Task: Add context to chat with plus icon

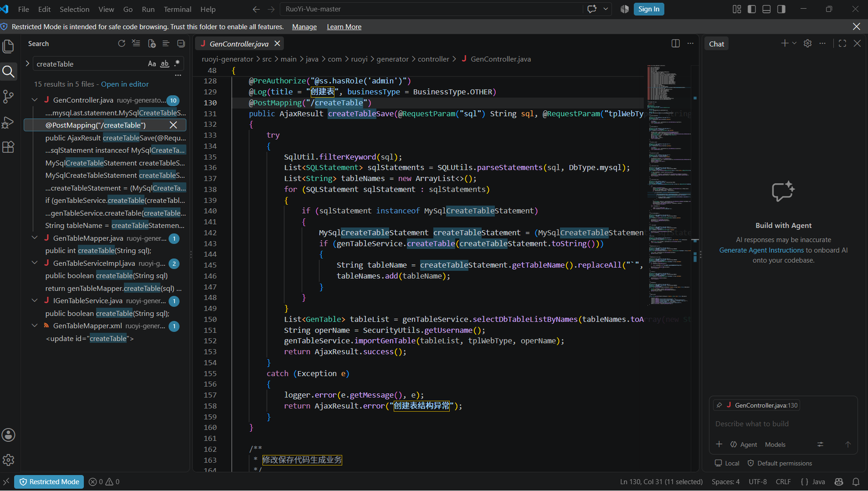Action: 719,444
